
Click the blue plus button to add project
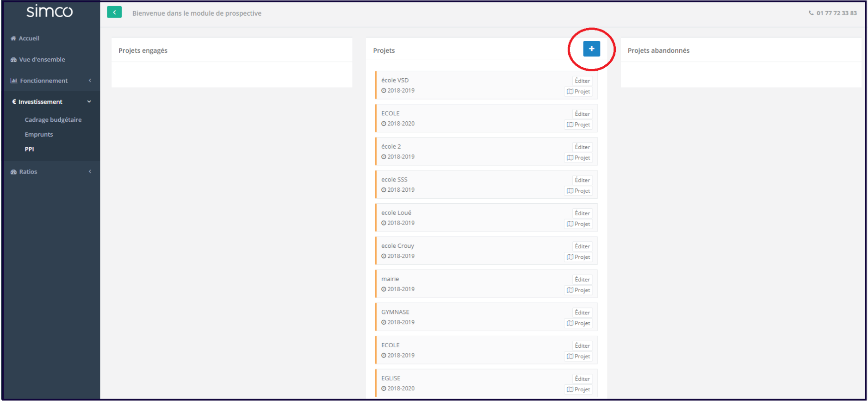tap(591, 49)
